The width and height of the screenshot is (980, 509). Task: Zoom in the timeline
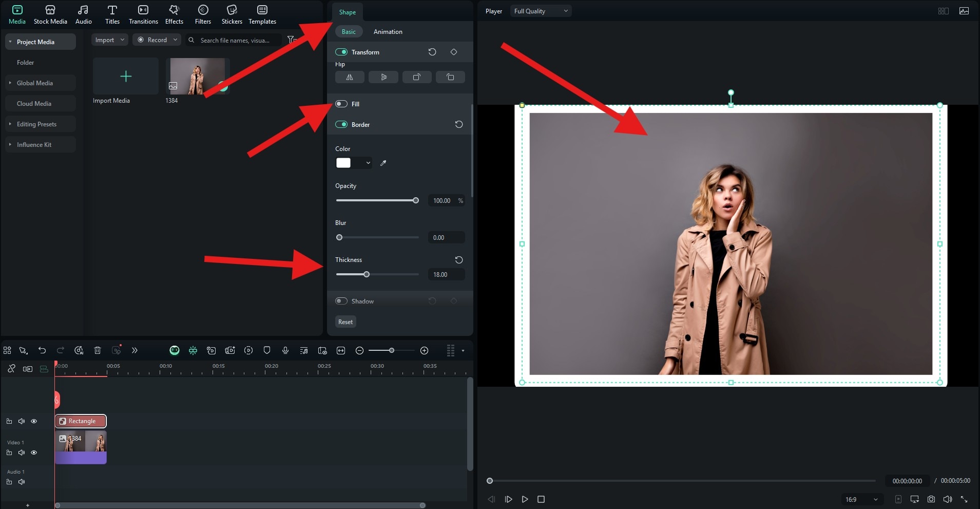click(x=424, y=351)
